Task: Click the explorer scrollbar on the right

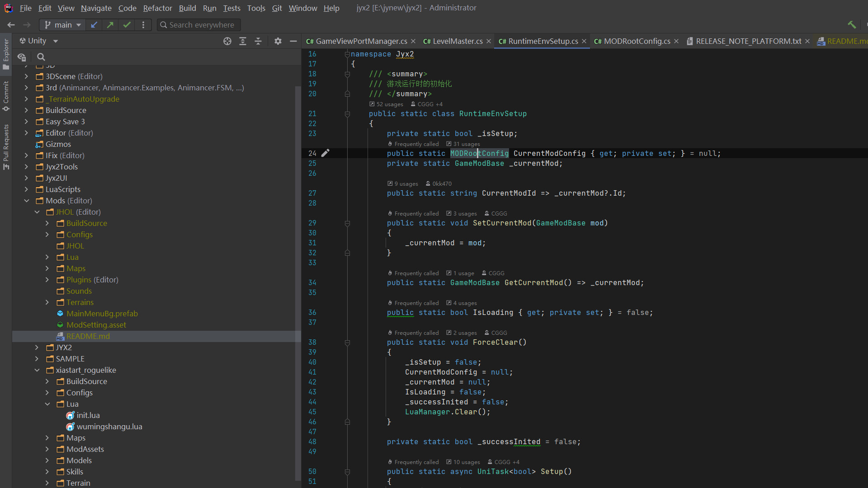Action: tap(298, 181)
